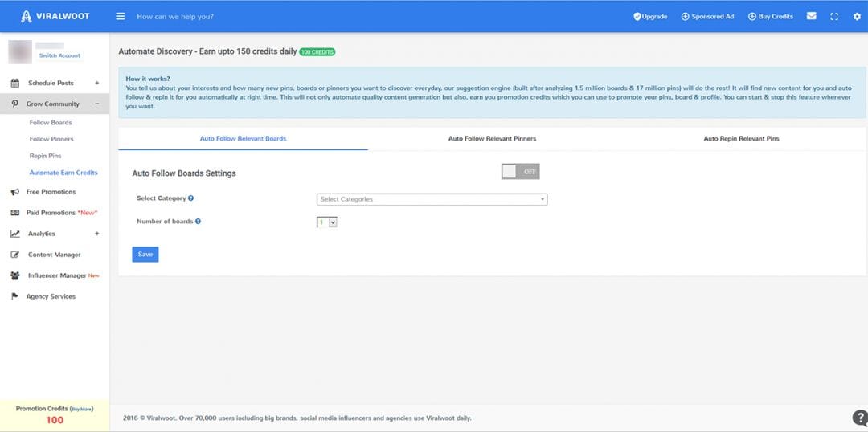
Task: Click the Promotion Credits 100 value
Action: (x=55, y=421)
